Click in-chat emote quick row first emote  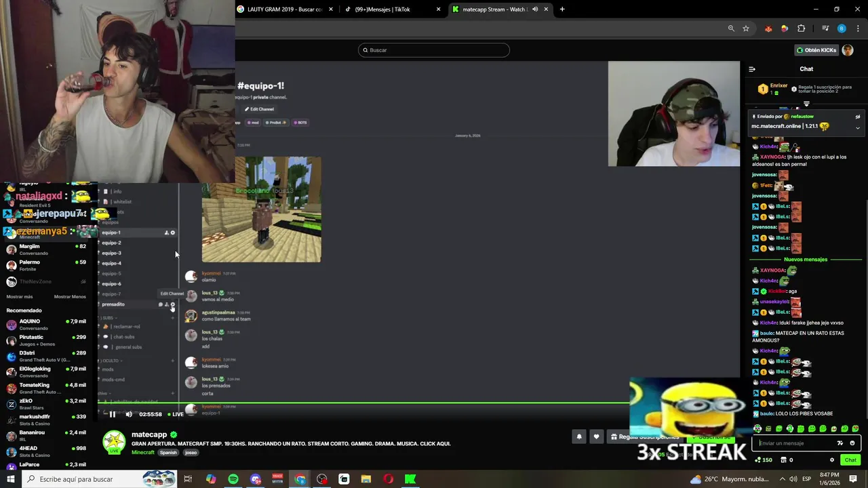[x=757, y=428]
